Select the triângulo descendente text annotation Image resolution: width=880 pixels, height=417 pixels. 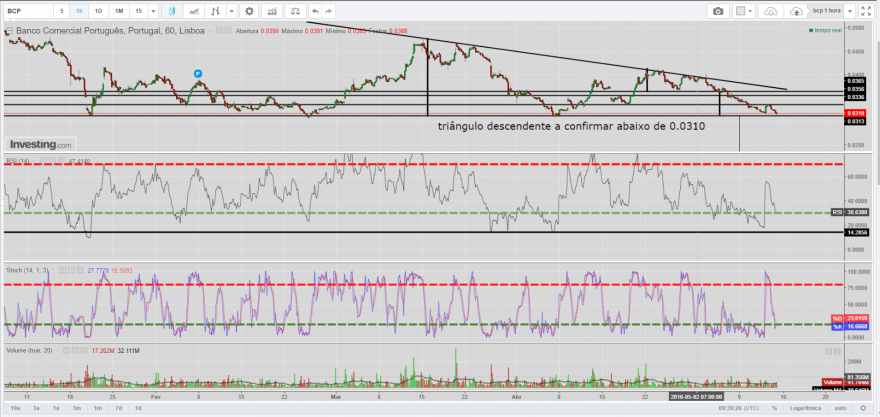pos(571,127)
